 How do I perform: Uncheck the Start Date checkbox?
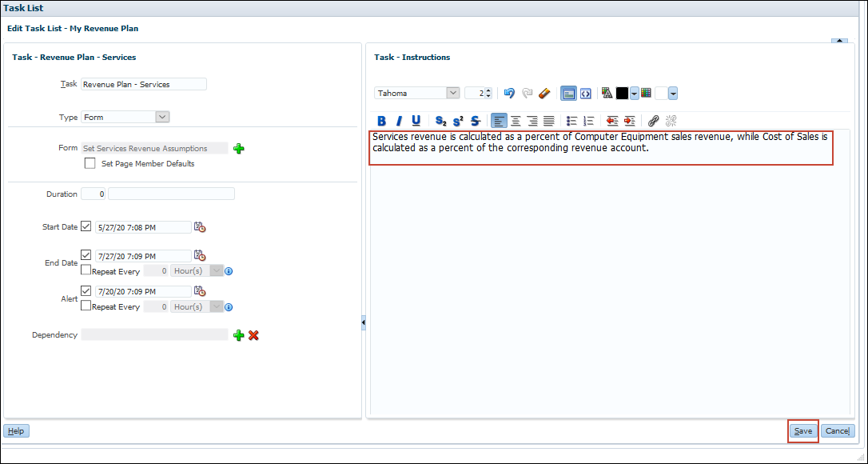[x=85, y=226]
